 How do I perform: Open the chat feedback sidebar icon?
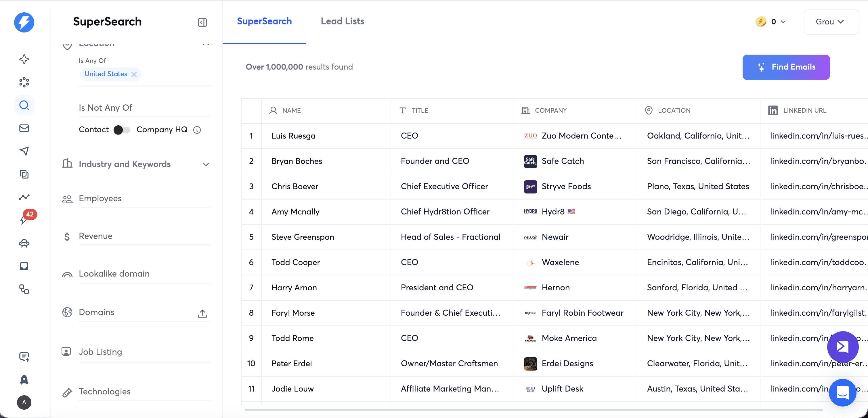click(x=24, y=356)
